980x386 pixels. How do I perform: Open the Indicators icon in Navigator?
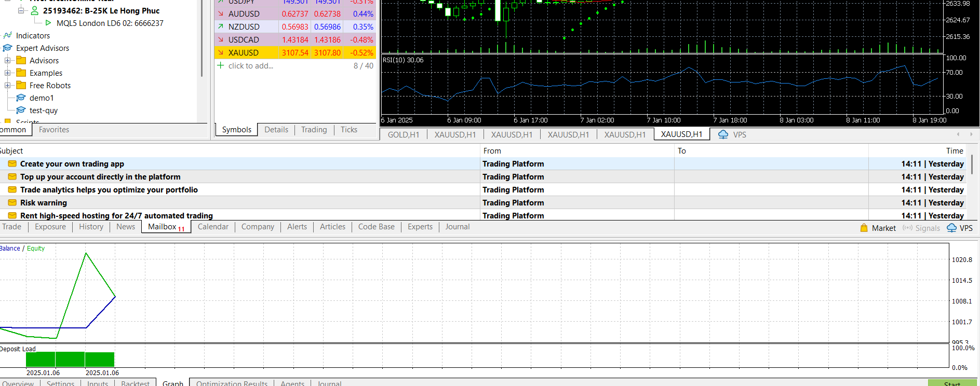pyautogui.click(x=7, y=35)
